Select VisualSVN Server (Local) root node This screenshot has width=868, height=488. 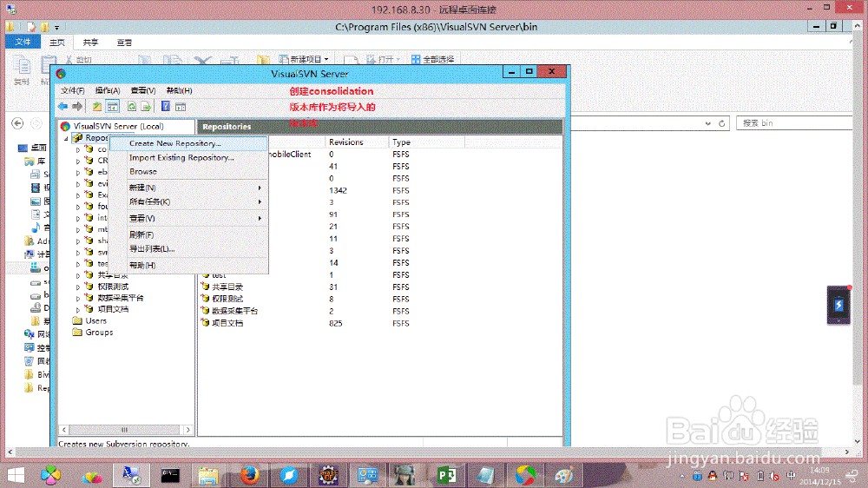pyautogui.click(x=118, y=126)
